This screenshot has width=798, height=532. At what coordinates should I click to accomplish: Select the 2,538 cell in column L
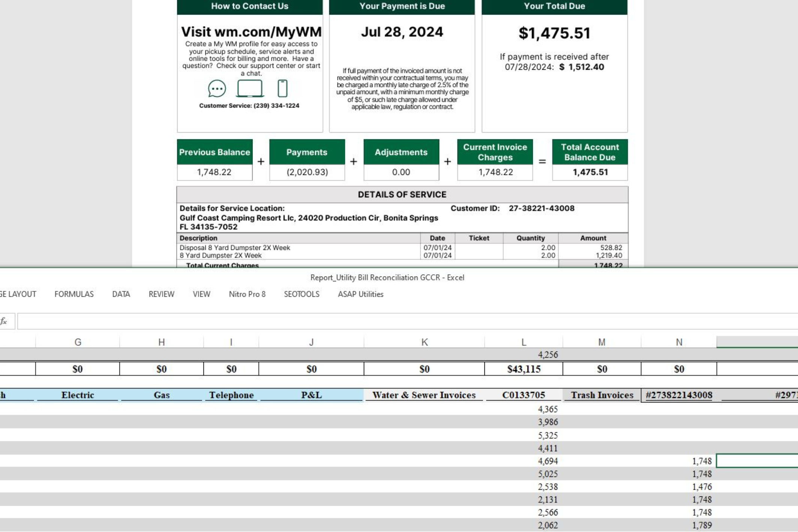(524, 487)
